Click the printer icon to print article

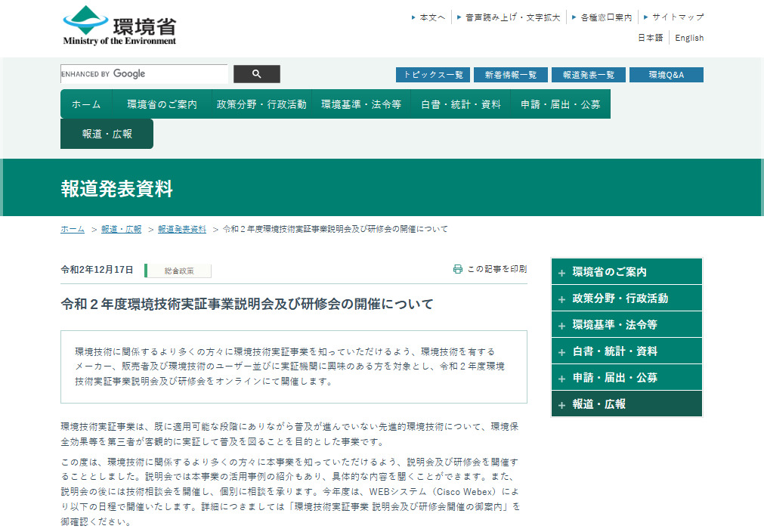tap(457, 269)
